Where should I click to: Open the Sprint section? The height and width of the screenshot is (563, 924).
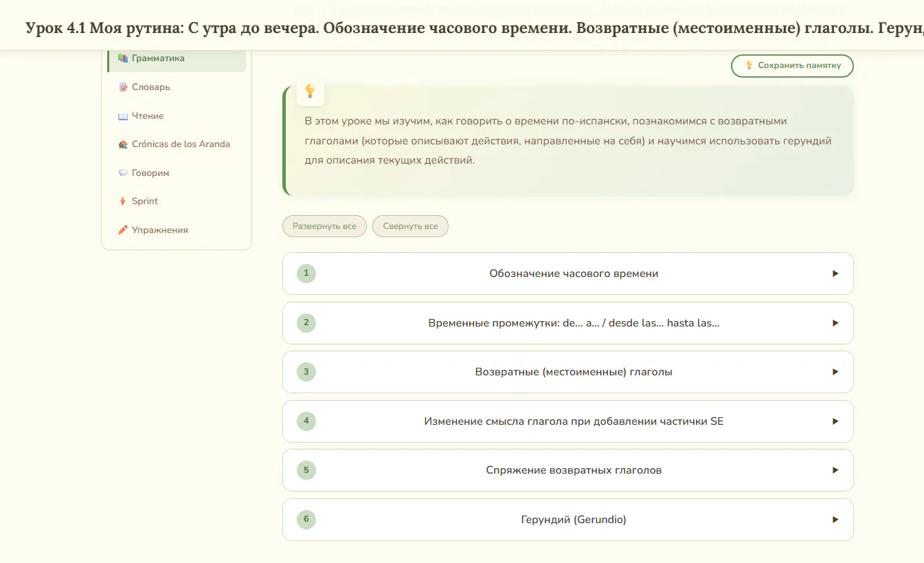pos(177,201)
